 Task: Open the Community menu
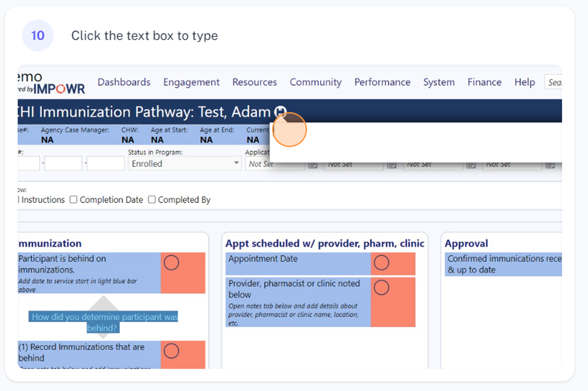(316, 82)
